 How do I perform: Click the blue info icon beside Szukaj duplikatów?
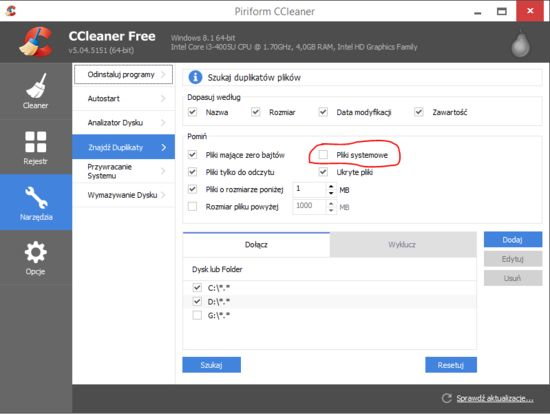(195, 77)
